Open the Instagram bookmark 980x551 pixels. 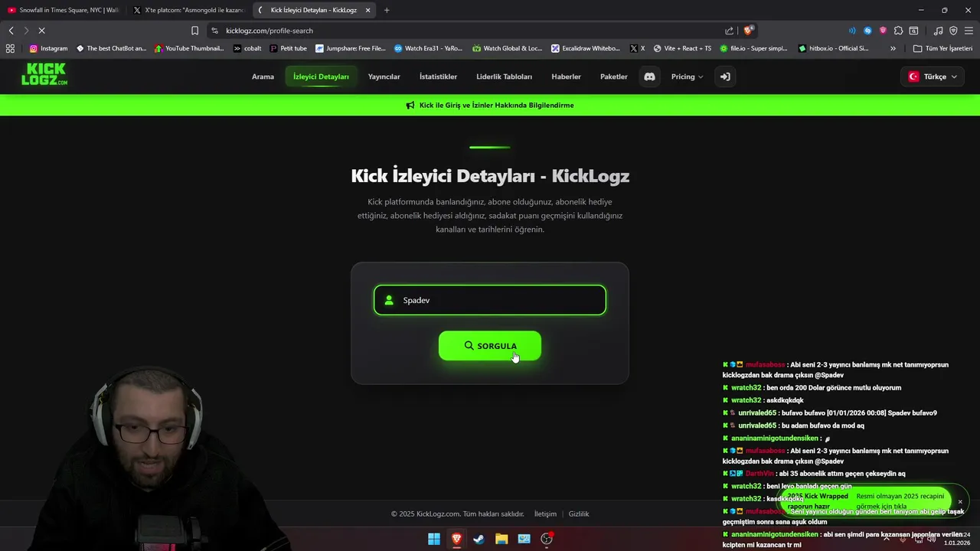(48, 48)
